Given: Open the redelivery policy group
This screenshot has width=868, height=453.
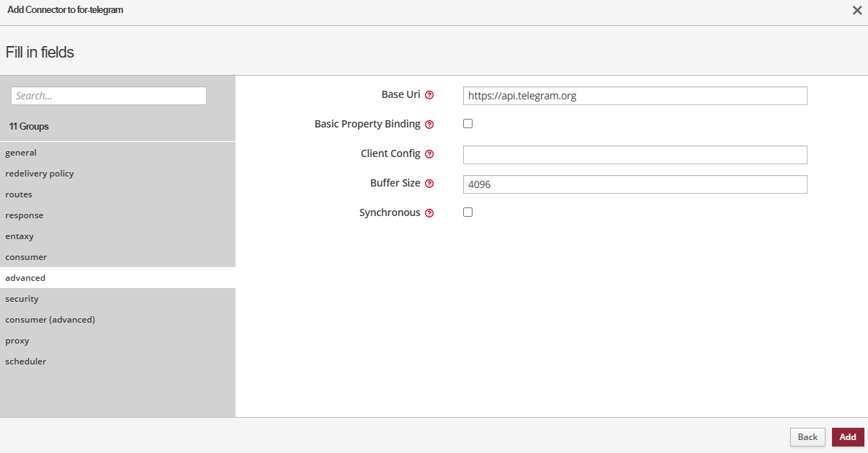Looking at the screenshot, I should tap(40, 174).
